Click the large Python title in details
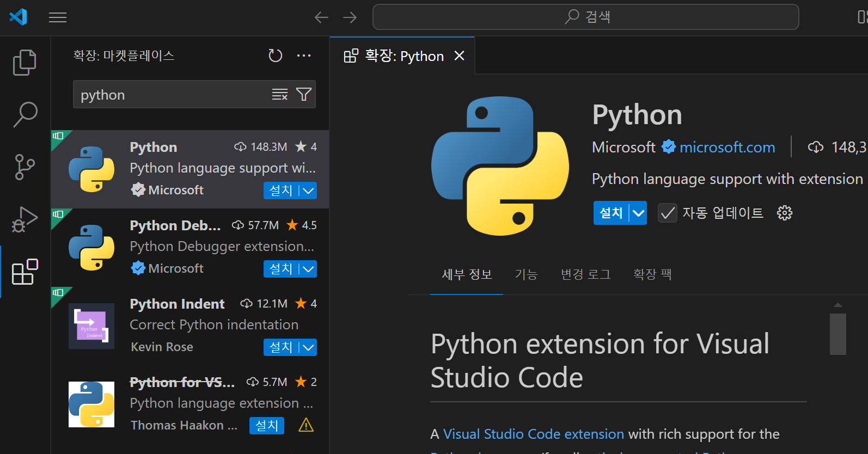 637,115
